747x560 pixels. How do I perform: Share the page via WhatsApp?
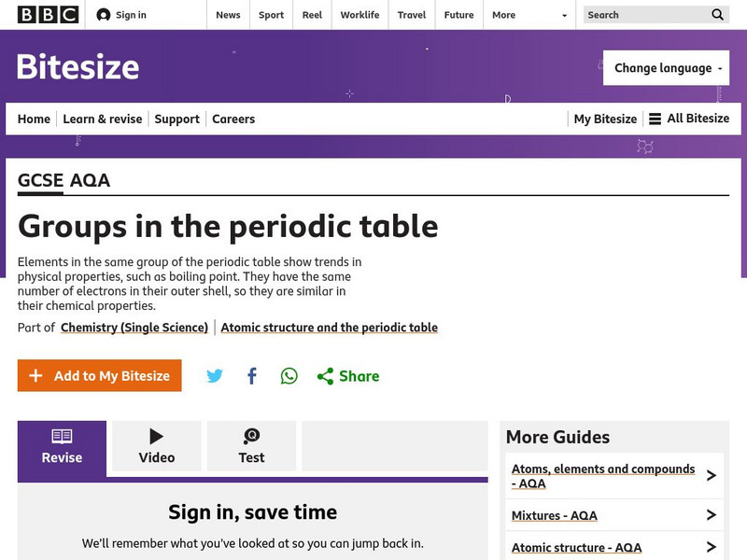[x=289, y=375]
